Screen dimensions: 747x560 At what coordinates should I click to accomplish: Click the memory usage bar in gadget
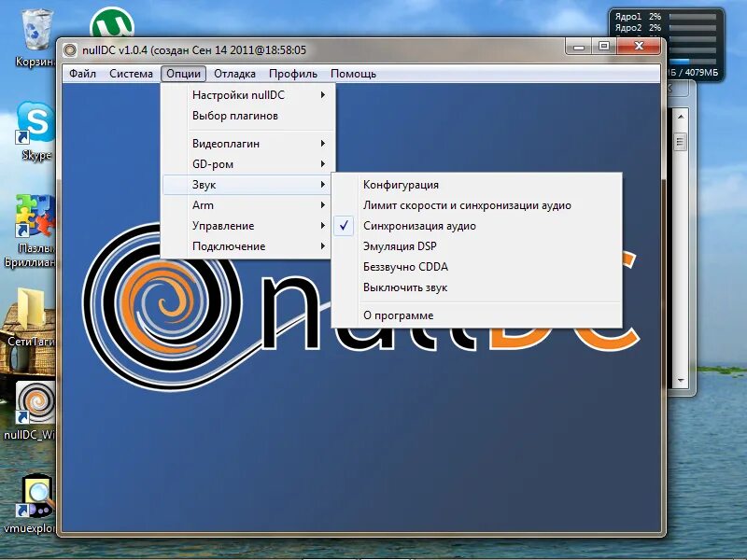pyautogui.click(x=693, y=62)
